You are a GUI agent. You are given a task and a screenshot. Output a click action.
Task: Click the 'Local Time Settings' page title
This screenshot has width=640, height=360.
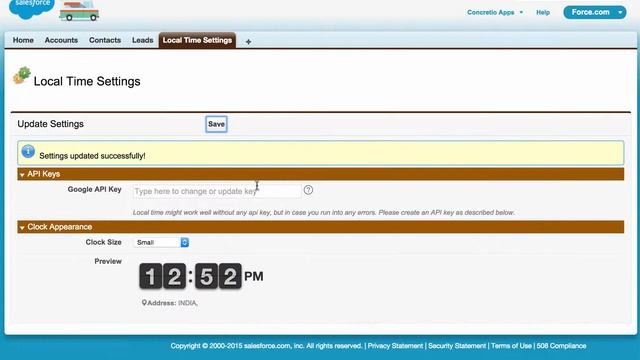tap(87, 81)
